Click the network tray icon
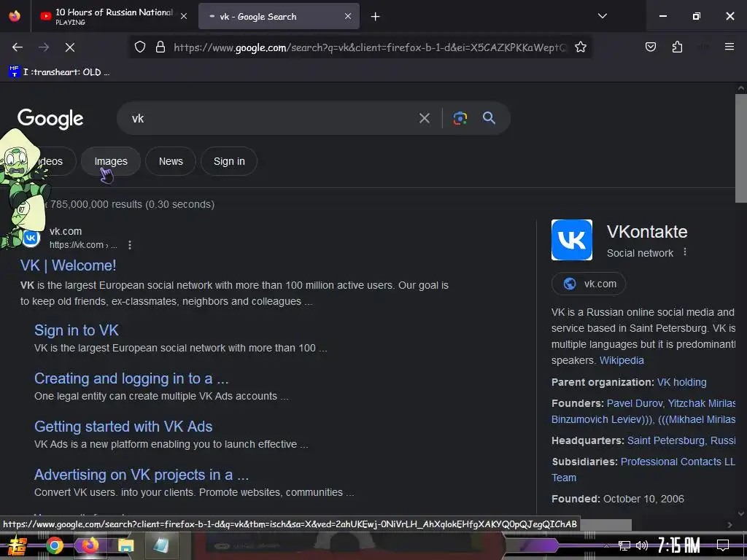Viewport: 747px width, 560px height. click(624, 545)
